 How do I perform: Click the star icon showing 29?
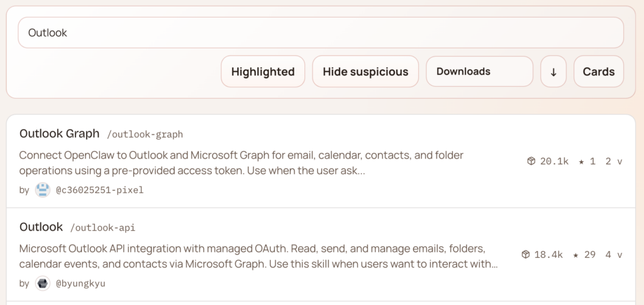(575, 255)
